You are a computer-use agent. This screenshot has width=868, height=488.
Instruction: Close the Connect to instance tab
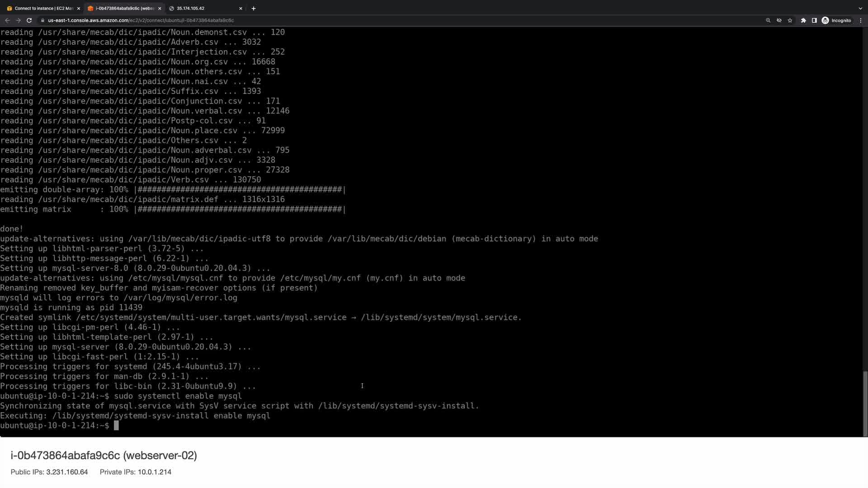click(x=78, y=8)
